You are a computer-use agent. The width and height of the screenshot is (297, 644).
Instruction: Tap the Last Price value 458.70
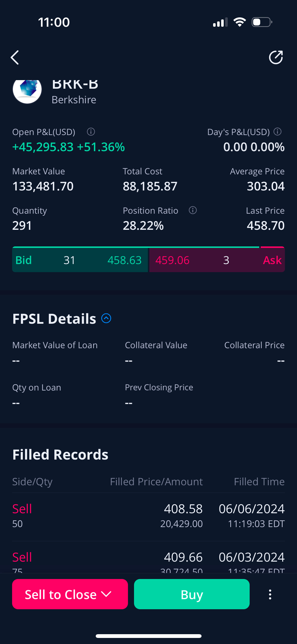point(266,226)
